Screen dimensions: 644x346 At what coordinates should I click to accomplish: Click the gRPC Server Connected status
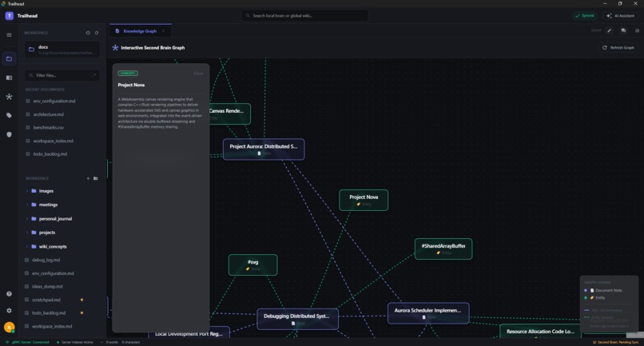27,342
